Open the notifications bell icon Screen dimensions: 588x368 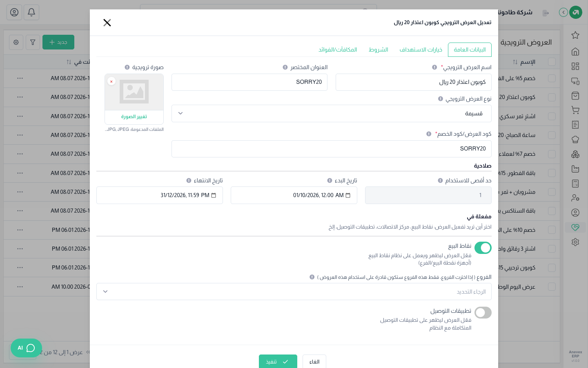point(31,12)
